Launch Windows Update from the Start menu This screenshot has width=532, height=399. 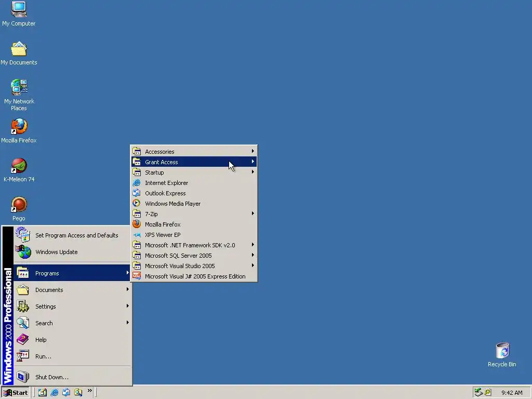[x=72, y=252]
